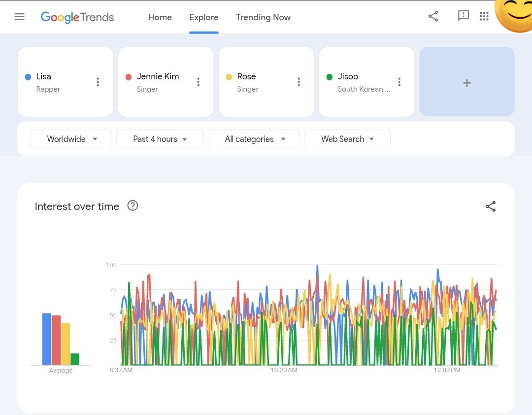This screenshot has height=415, width=532.
Task: Click the 'South Korean ...' subtitle under Jisoo
Action: tap(364, 89)
